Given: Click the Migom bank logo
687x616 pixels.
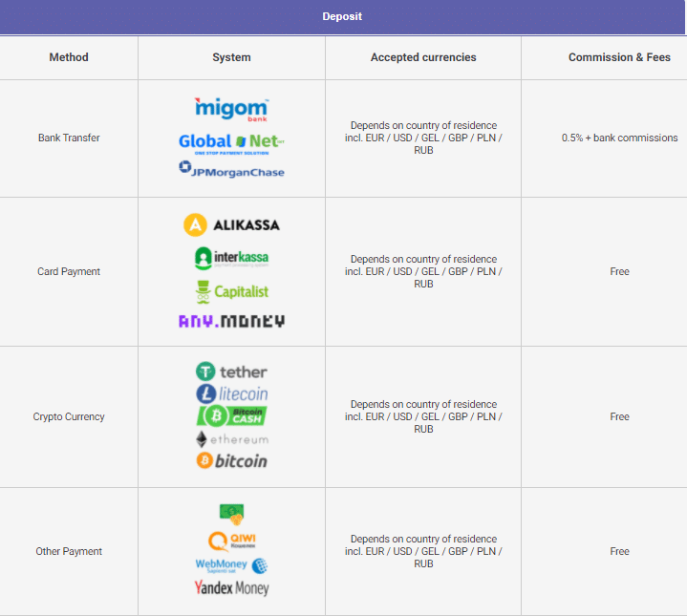Looking at the screenshot, I should pyautogui.click(x=231, y=109).
